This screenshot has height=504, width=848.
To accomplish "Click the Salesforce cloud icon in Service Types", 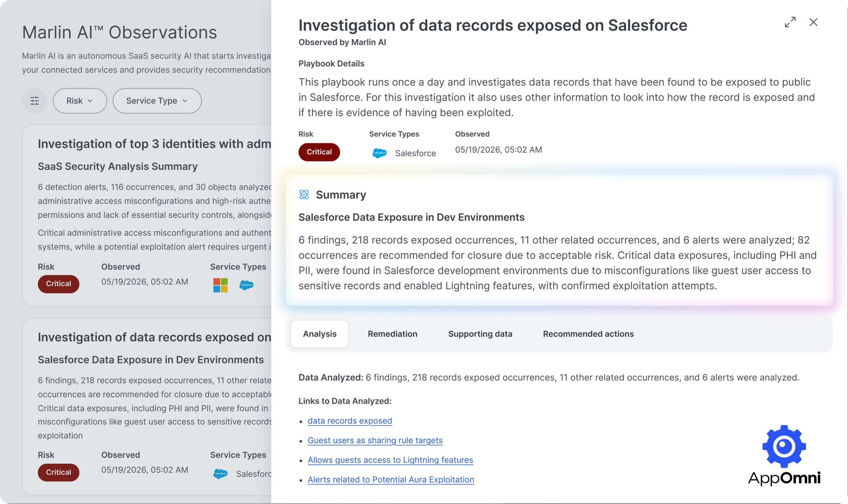I will click(380, 153).
